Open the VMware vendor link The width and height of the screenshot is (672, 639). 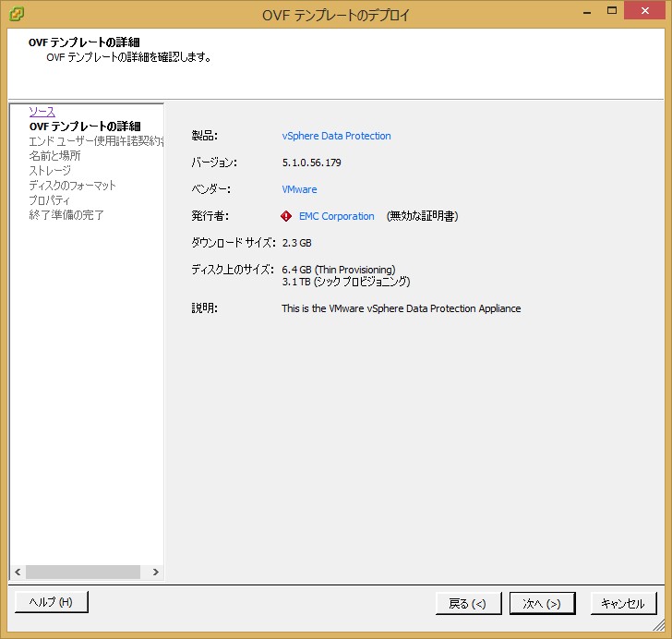(300, 189)
